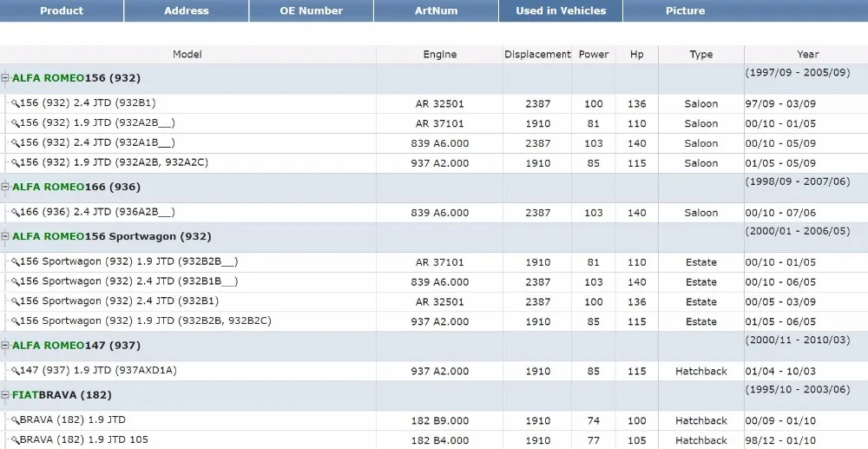Click magnifier icon for 156 Sportwagon 1.9 JTD (932B2B, 932B2C)
Screen dimensions: 868x449
[x=15, y=321]
